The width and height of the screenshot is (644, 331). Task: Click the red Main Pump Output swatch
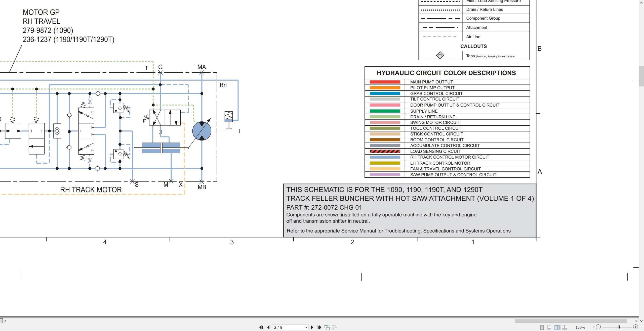pos(385,82)
